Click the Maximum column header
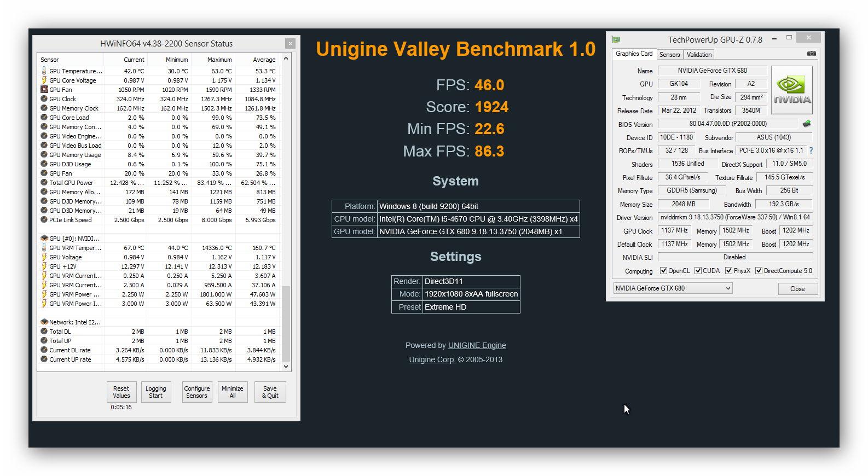This screenshot has height=476, width=868. click(x=213, y=60)
